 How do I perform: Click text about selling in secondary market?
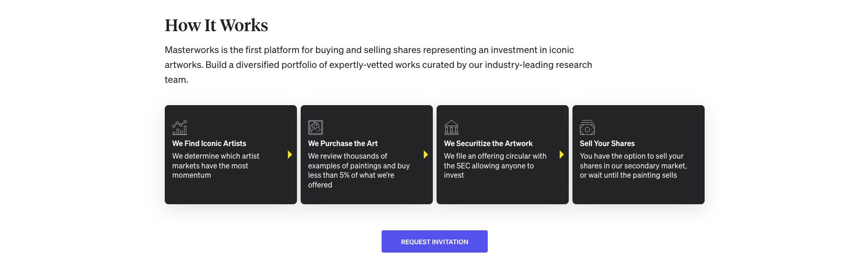[633, 166]
